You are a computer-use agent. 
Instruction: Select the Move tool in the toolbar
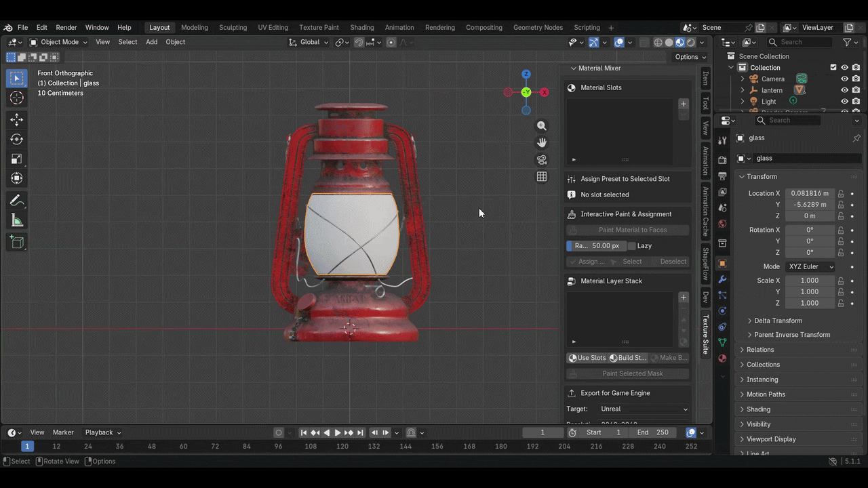click(x=17, y=119)
